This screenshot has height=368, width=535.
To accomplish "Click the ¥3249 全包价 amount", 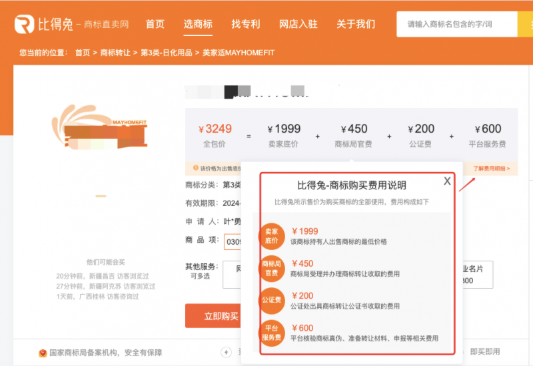I will 215,129.
